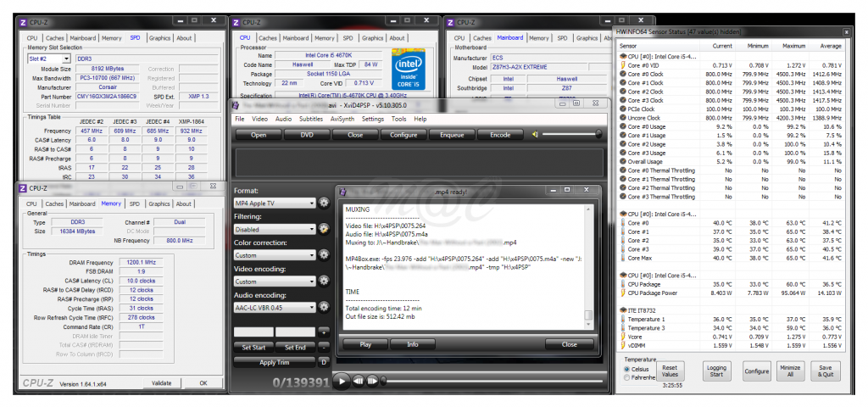
Task: Click the Color correction settings gear
Action: point(323,255)
